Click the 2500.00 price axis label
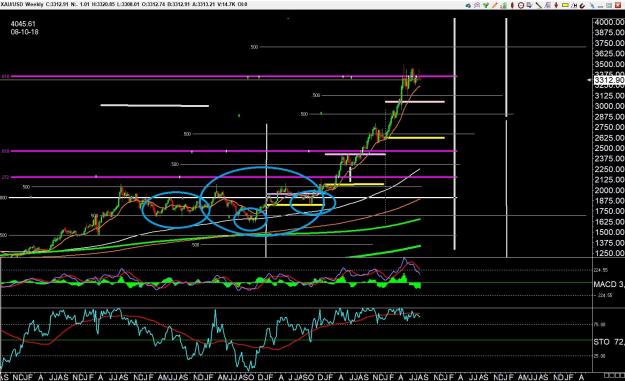 [x=609, y=148]
